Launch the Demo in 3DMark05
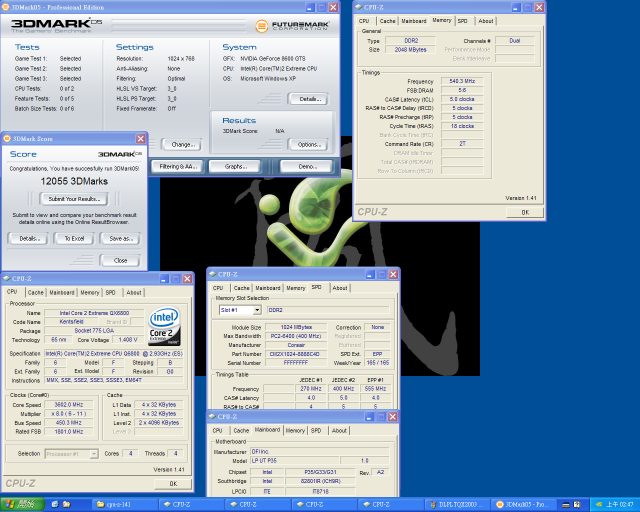Screen dimensions: 640x512 307,167
